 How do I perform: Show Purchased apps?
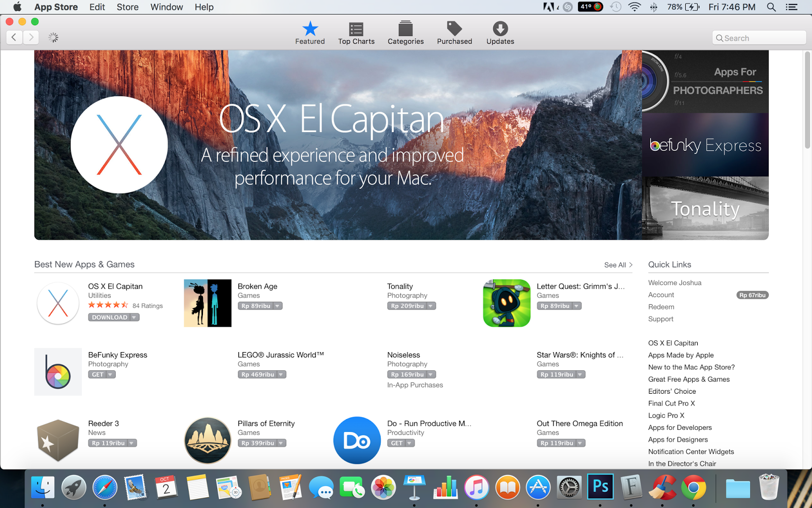pyautogui.click(x=454, y=33)
